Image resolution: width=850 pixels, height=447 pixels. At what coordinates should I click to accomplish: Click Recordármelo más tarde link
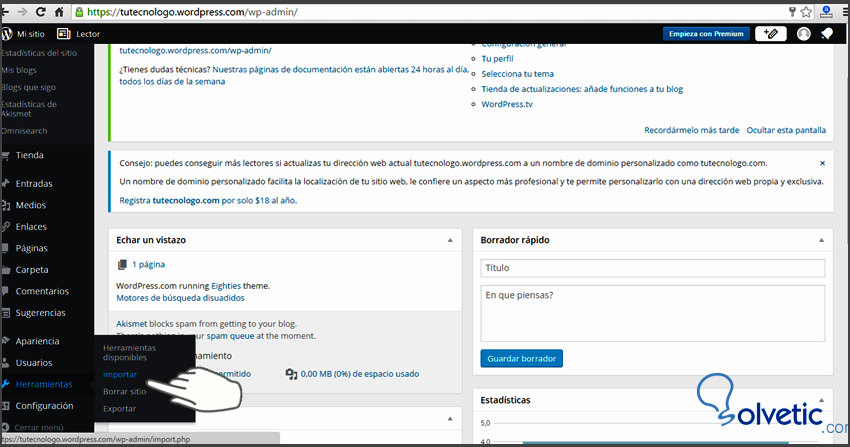click(691, 130)
